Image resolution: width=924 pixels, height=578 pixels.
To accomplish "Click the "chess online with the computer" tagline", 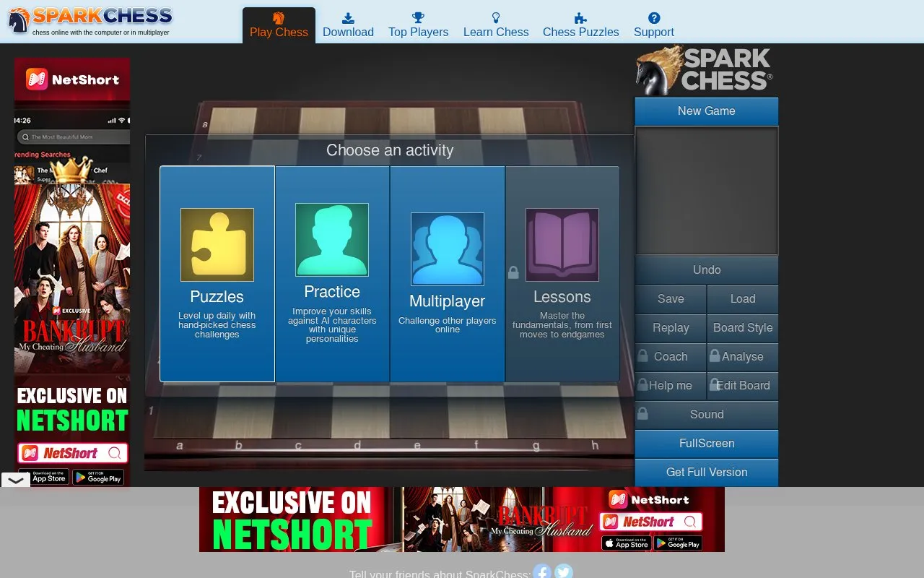I will pos(101,33).
